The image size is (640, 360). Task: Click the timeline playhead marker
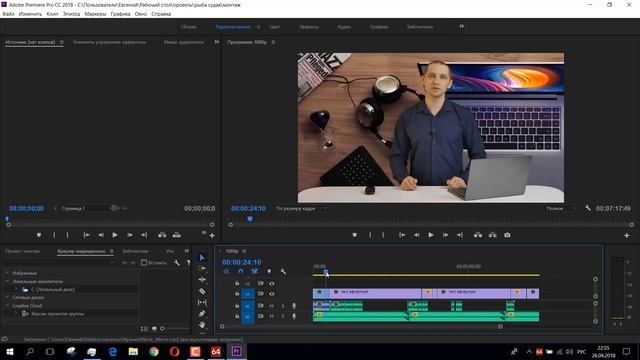[x=325, y=271]
